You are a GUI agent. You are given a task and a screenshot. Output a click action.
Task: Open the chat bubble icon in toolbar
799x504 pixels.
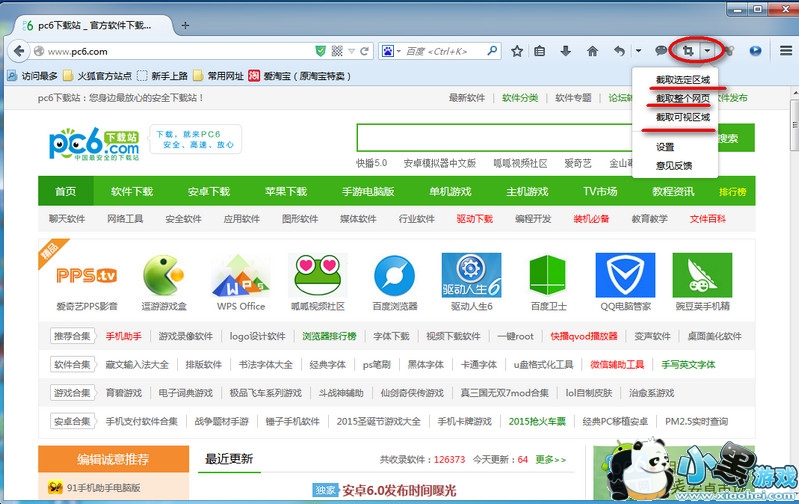[x=661, y=51]
